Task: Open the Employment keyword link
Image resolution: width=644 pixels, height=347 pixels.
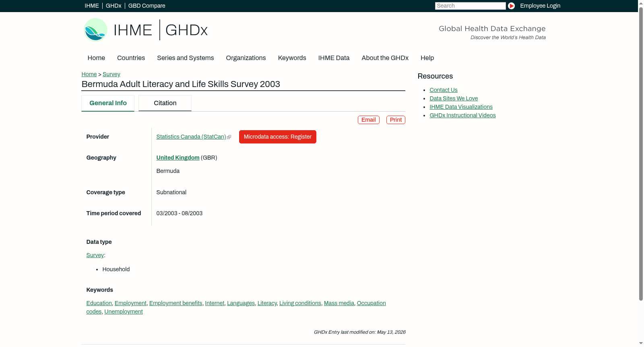Action: pos(130,303)
